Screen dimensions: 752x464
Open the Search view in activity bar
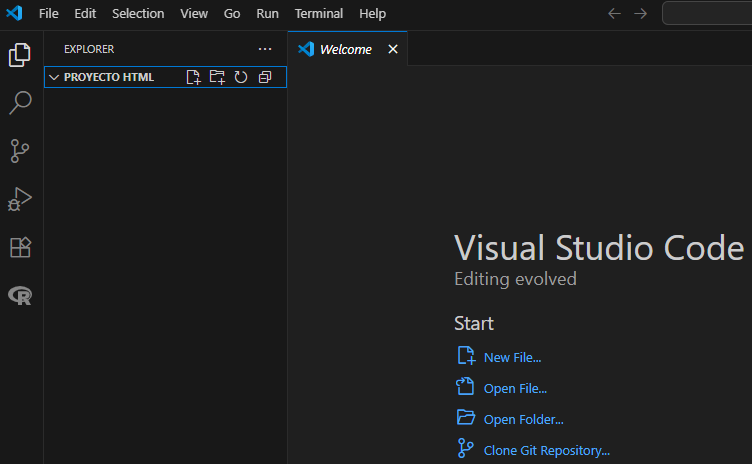(20, 103)
